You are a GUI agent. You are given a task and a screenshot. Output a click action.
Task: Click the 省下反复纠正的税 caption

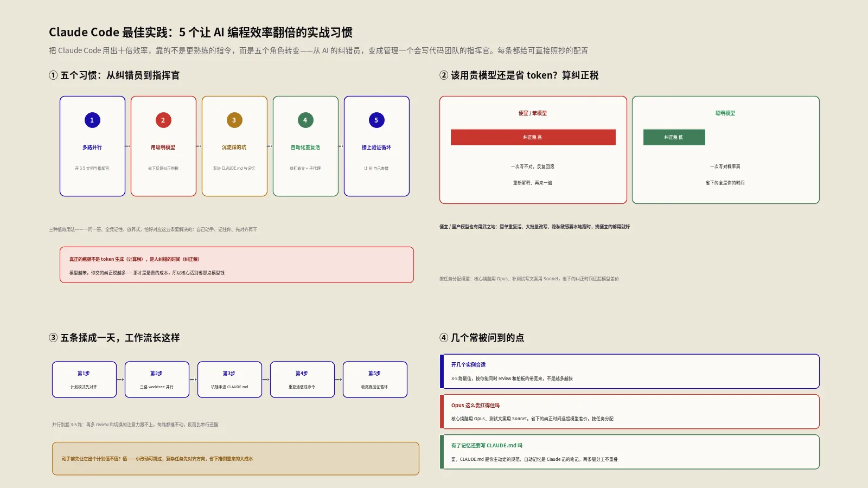[163, 169]
